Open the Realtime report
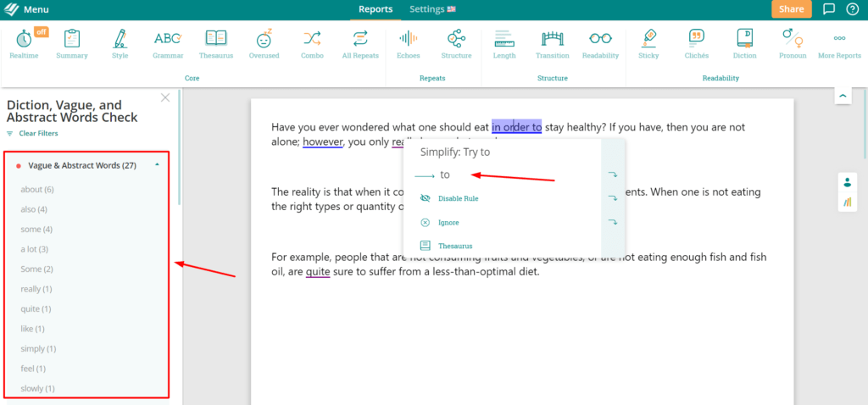 (x=25, y=43)
